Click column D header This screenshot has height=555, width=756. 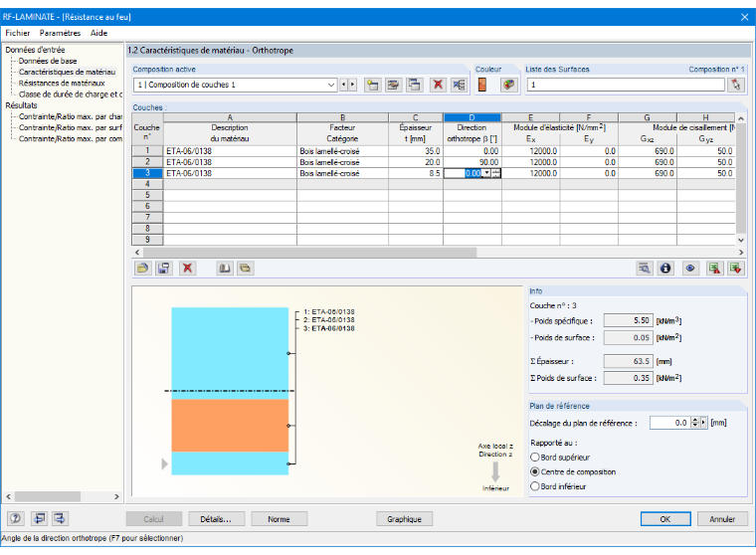click(472, 117)
